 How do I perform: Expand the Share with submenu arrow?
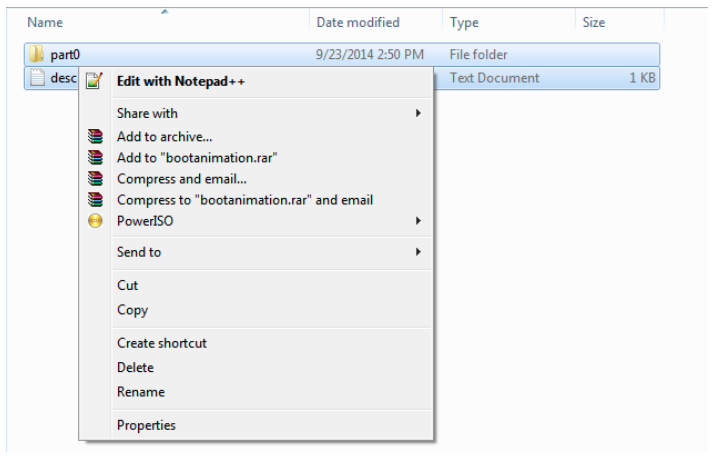(418, 113)
